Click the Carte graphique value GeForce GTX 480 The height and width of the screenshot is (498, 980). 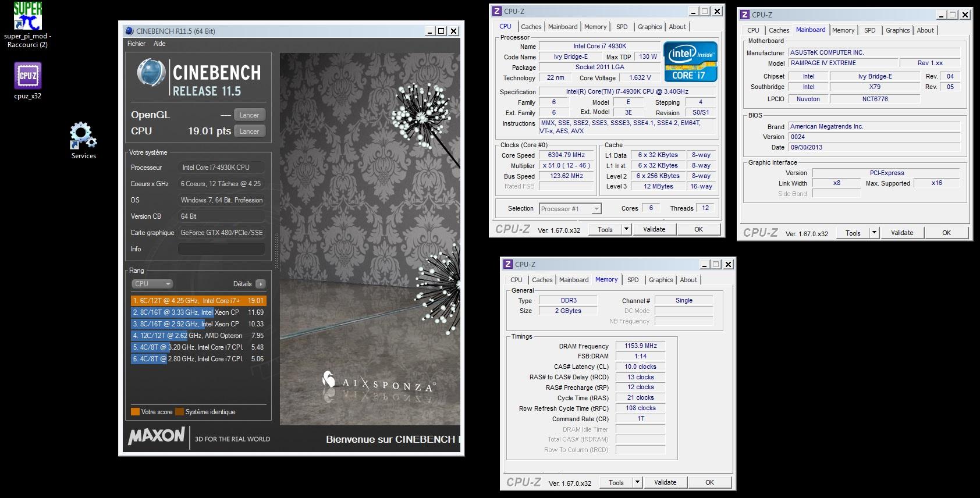point(222,233)
